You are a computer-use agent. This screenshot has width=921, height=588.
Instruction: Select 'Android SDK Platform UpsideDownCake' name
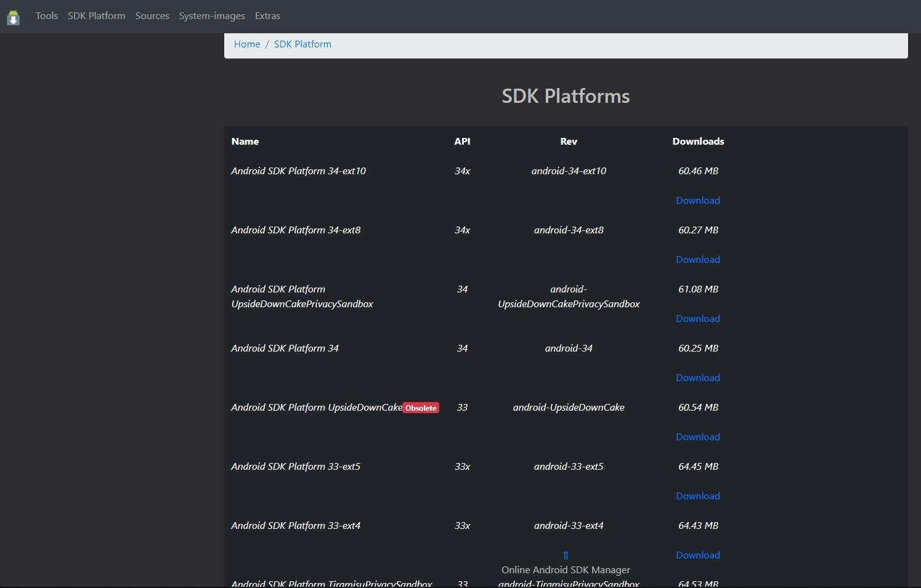click(x=317, y=408)
